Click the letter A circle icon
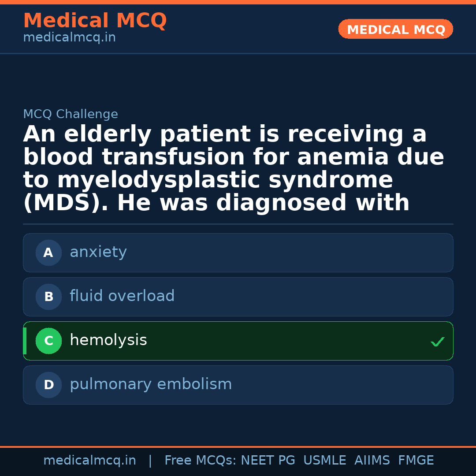 click(48, 253)
